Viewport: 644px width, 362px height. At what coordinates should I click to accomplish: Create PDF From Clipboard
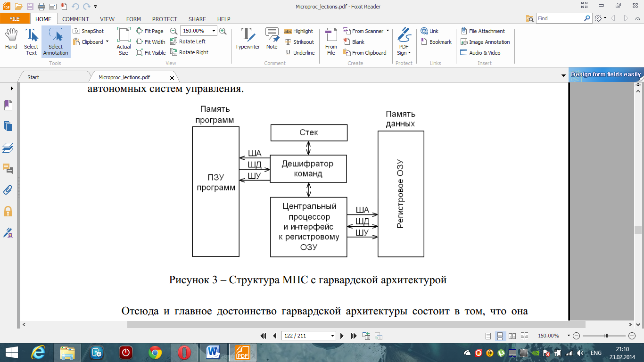(x=364, y=53)
